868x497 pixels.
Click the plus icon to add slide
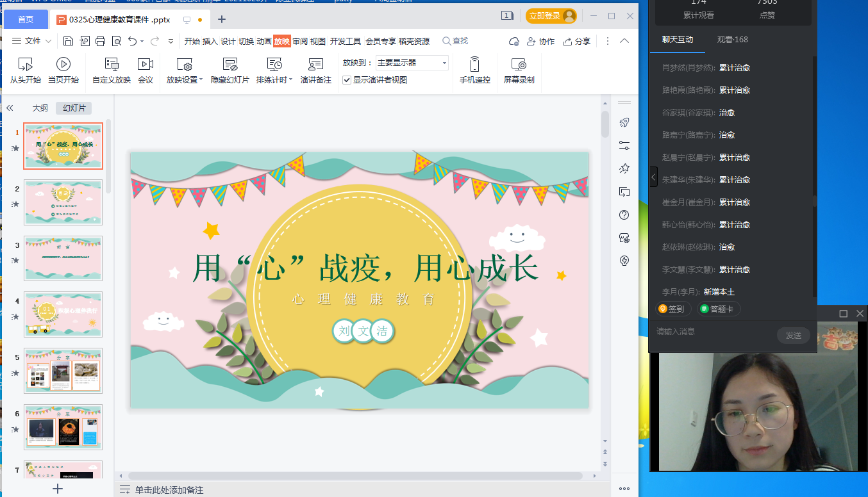tap(58, 489)
